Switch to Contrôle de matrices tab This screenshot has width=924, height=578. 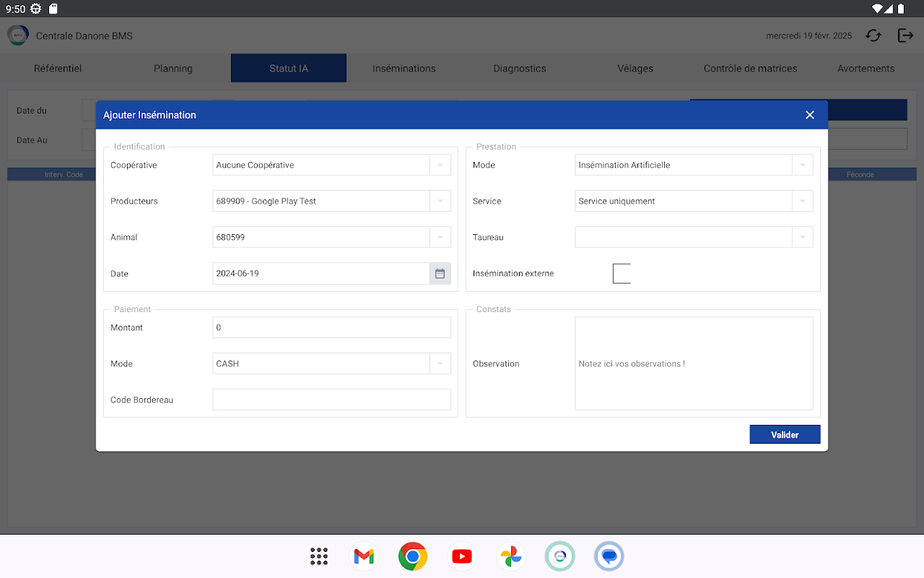(x=751, y=69)
